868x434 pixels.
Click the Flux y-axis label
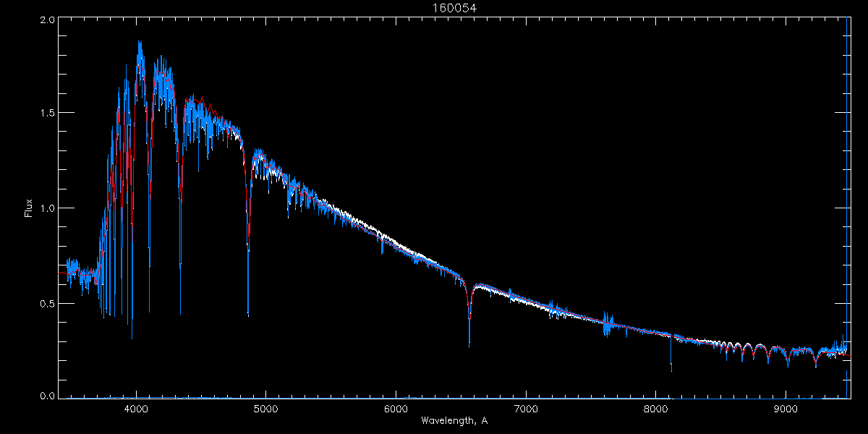click(x=29, y=208)
